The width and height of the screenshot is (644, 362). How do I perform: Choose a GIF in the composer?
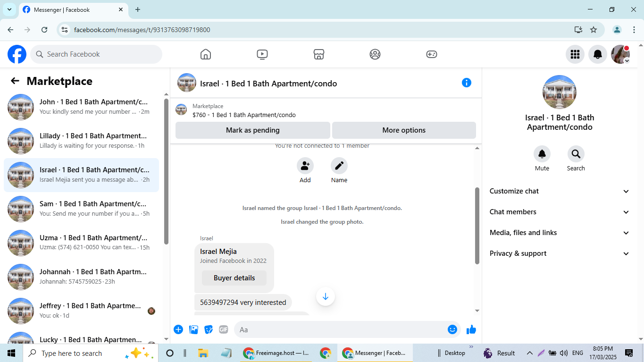pos(224,329)
